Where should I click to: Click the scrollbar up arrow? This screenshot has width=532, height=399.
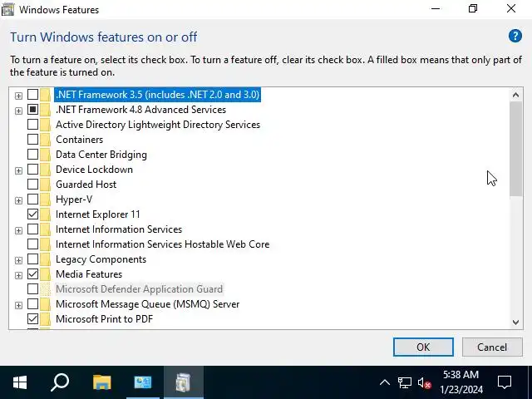coord(515,95)
